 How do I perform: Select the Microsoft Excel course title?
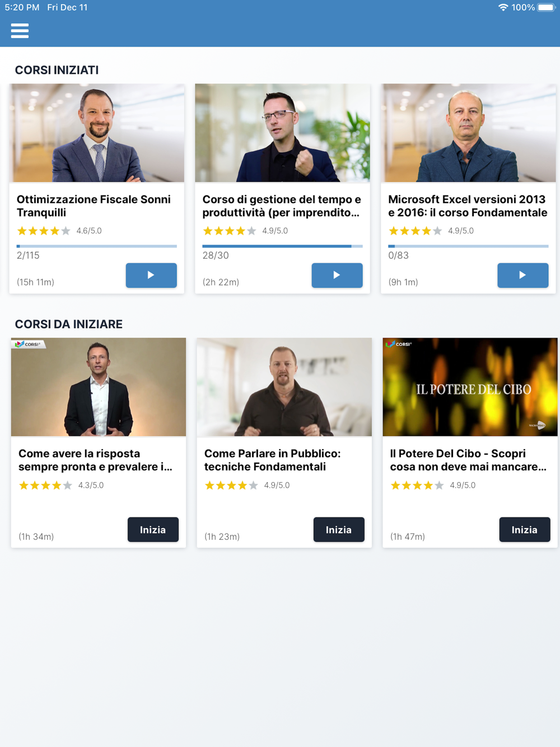click(468, 206)
